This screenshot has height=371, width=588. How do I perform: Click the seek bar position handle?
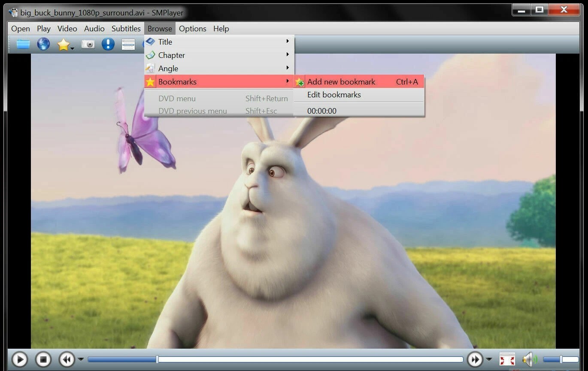pyautogui.click(x=158, y=359)
